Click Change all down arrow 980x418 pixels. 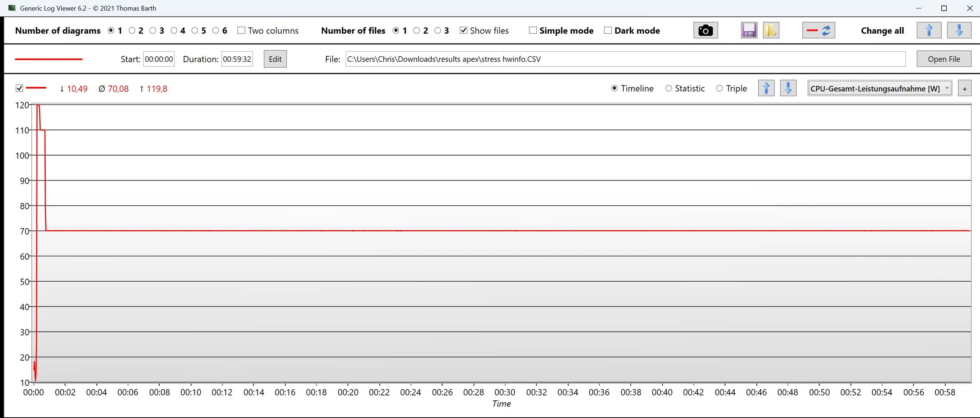click(959, 30)
